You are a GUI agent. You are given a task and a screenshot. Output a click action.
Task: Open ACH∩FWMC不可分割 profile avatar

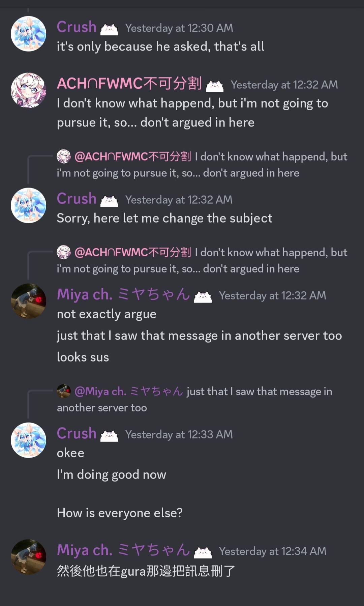point(28,90)
